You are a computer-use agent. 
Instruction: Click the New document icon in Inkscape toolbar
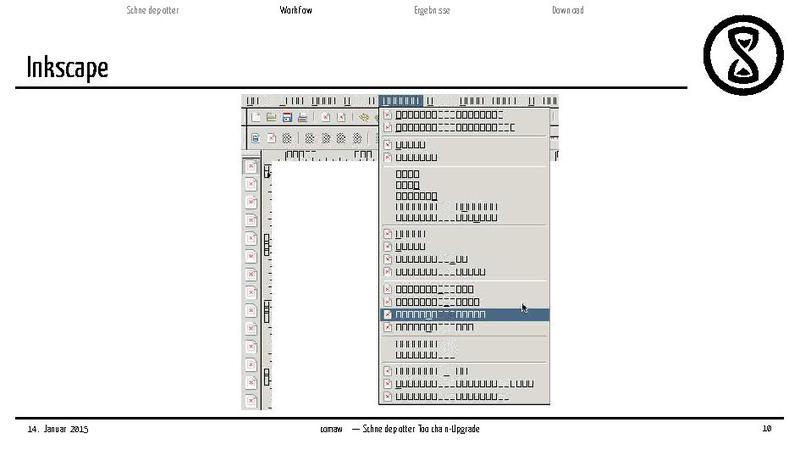point(256,117)
